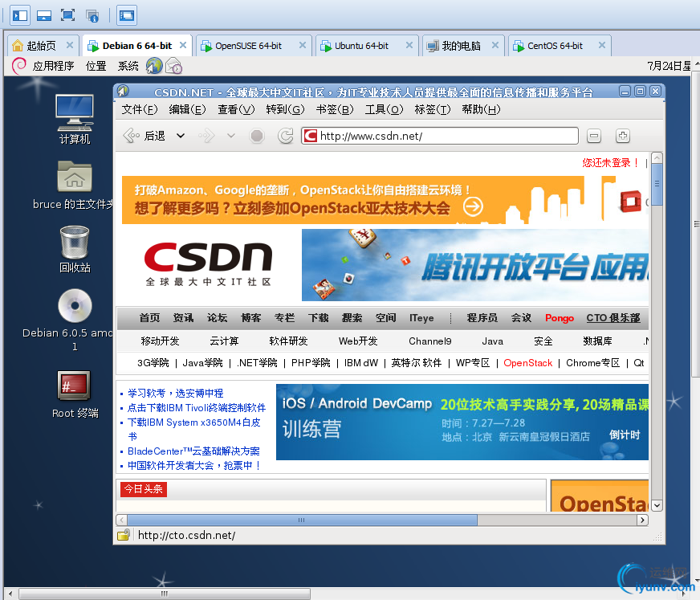The height and width of the screenshot is (600, 700).
Task: Open the CTO俱乐部 link
Action: coord(613,317)
